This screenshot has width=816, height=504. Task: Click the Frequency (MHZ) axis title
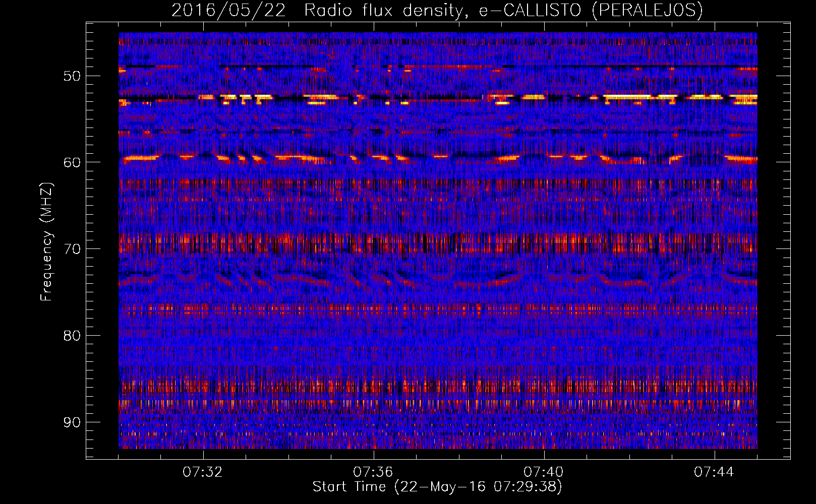pos(46,242)
